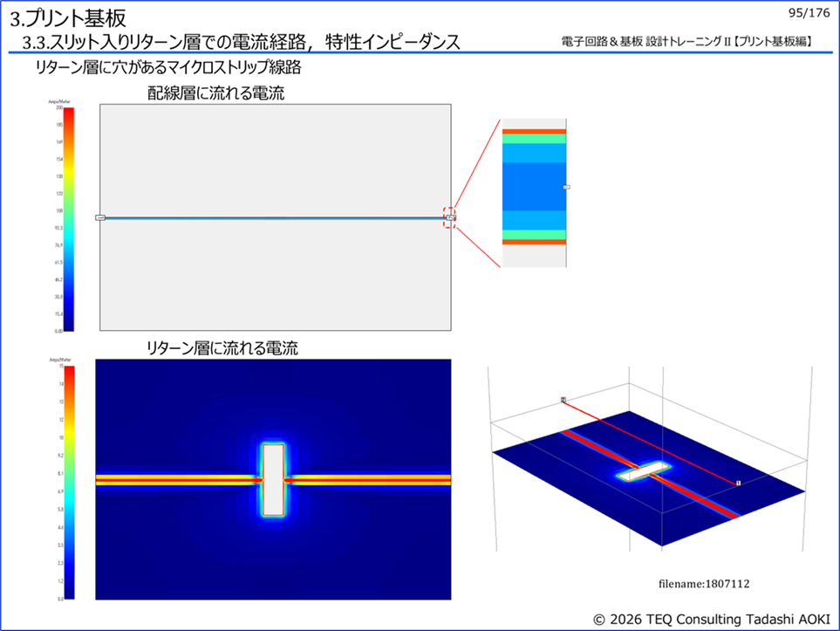
Task: Click the upper Amps/Meter color scale bar
Action: [68, 218]
